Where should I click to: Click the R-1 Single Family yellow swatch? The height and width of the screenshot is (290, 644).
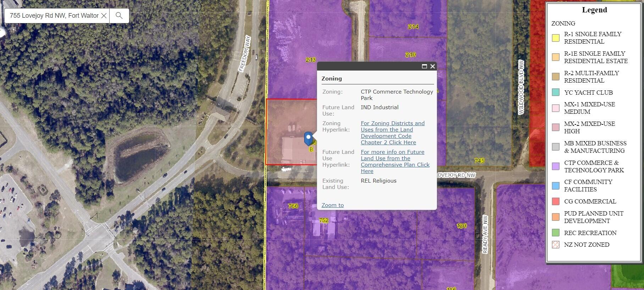click(556, 38)
